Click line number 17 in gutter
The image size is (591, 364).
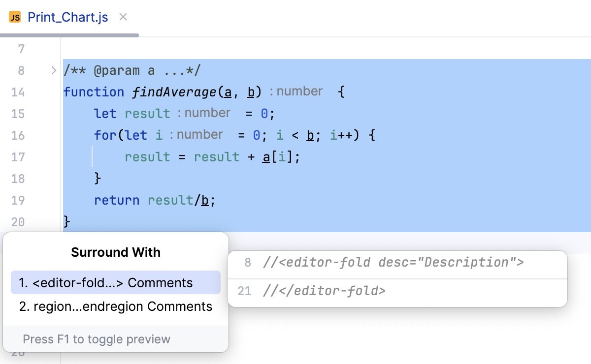tap(18, 157)
